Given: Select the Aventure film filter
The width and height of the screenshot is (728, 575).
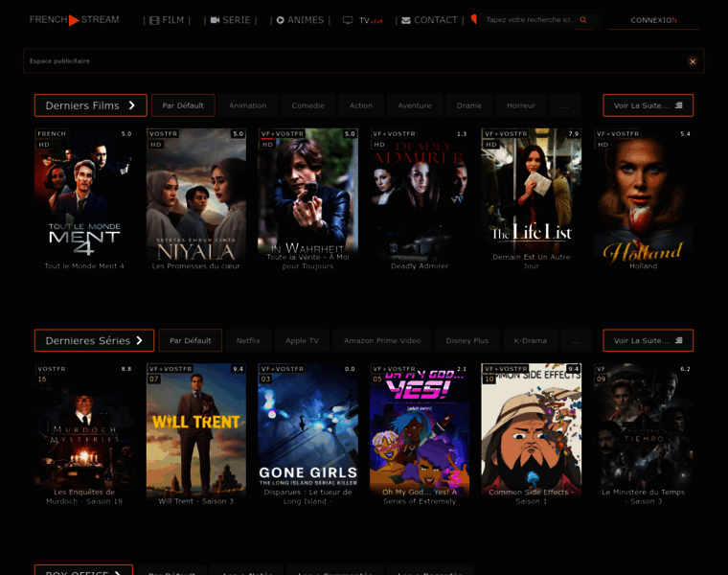Looking at the screenshot, I should point(415,105).
